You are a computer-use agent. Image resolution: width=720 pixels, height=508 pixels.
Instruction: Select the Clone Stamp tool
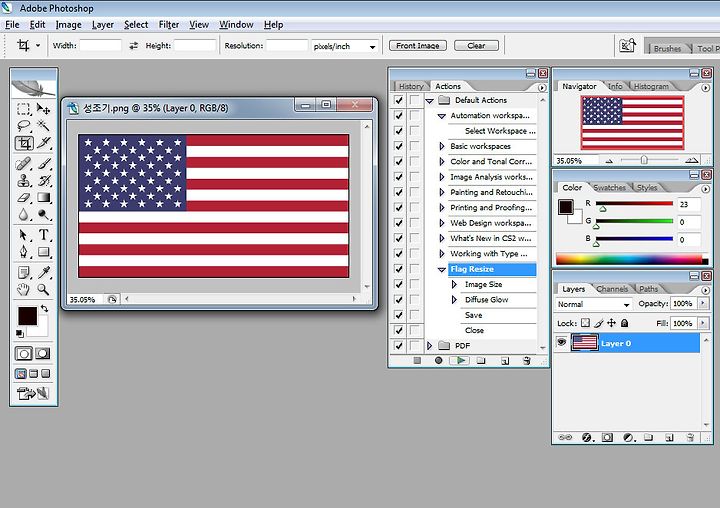[x=23, y=181]
